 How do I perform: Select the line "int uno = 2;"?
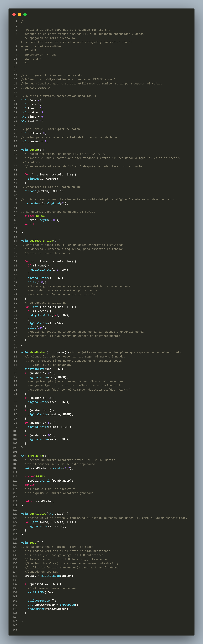31,100
